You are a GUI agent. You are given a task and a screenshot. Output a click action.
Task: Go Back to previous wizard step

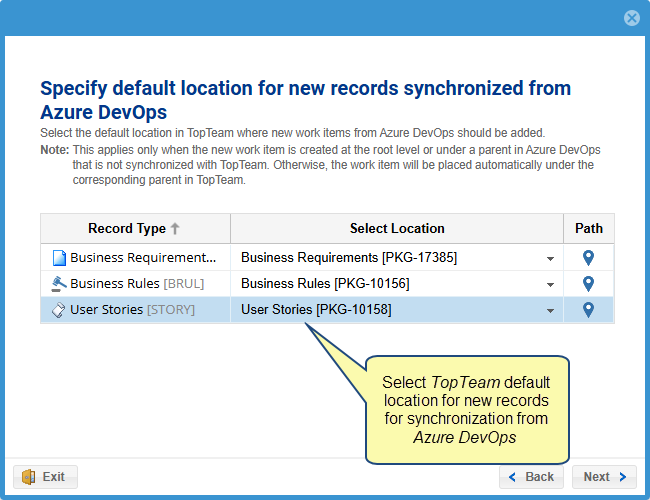point(532,477)
